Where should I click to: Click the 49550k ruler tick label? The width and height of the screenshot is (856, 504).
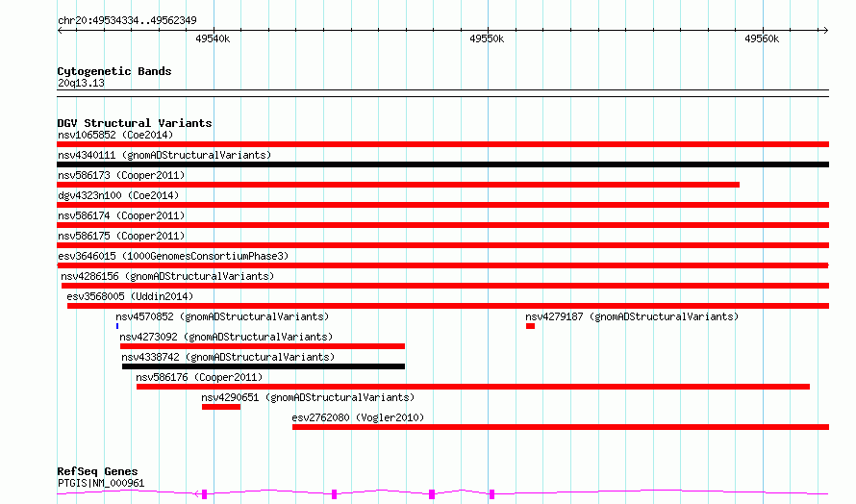(x=487, y=38)
